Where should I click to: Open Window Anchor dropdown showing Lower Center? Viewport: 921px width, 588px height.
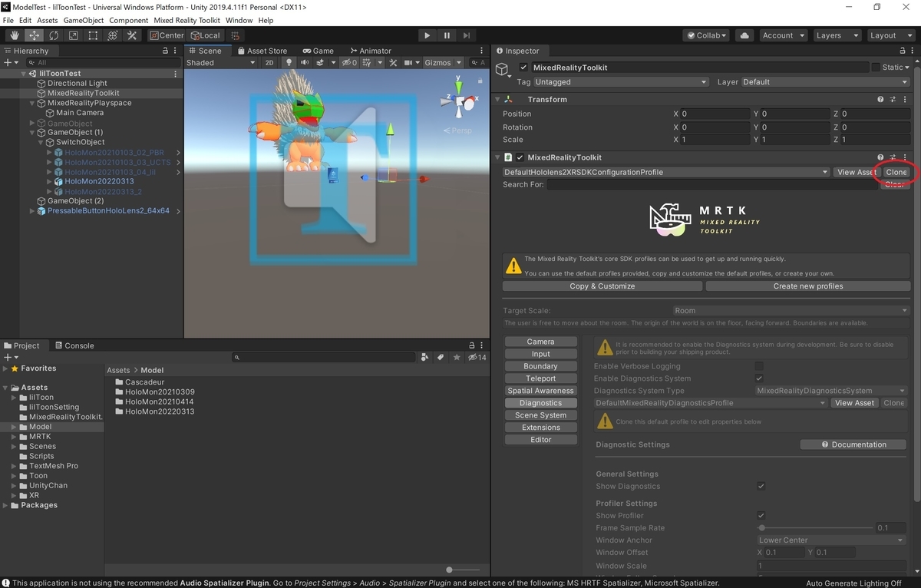[831, 540]
